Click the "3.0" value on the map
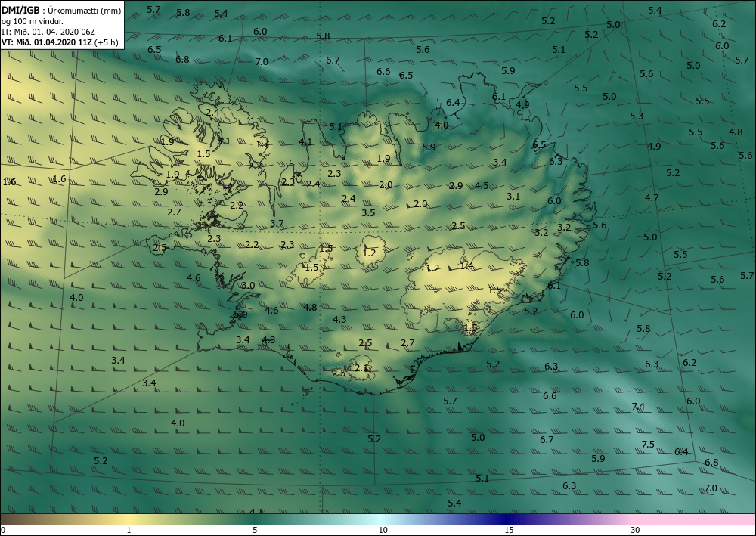This screenshot has width=756, height=536. (x=248, y=285)
